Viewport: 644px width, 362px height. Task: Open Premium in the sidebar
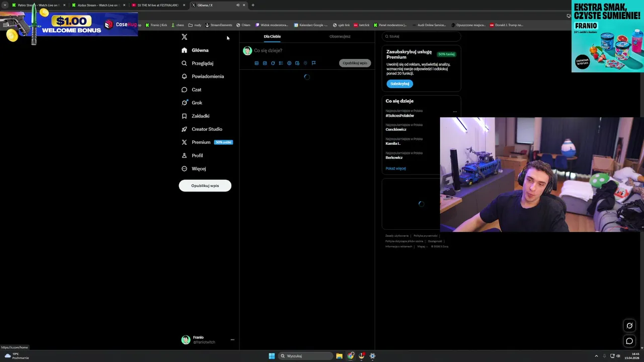click(207, 142)
